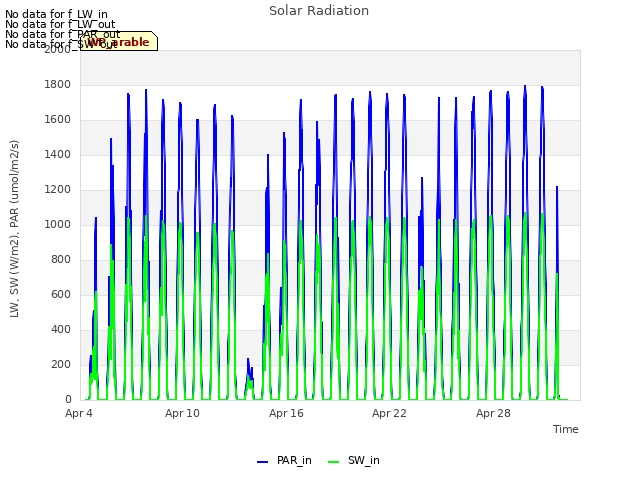Click the blue PAR_in legend color marker
640x480 pixels.
coord(262,462)
